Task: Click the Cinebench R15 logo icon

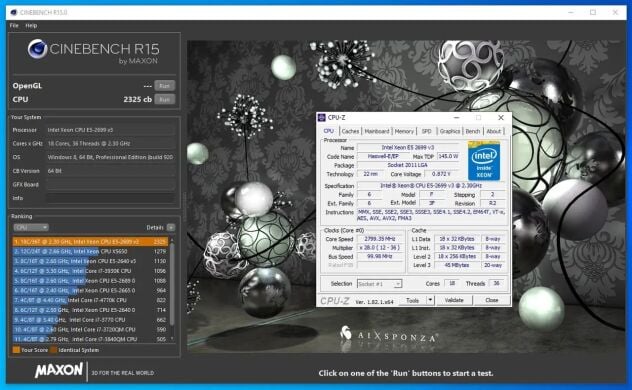Action: coord(37,49)
